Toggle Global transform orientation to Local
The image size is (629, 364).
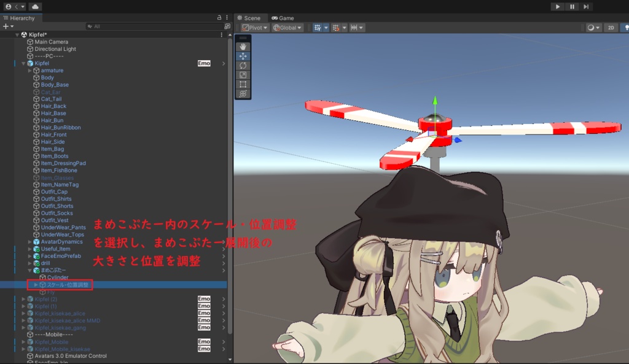(x=287, y=27)
